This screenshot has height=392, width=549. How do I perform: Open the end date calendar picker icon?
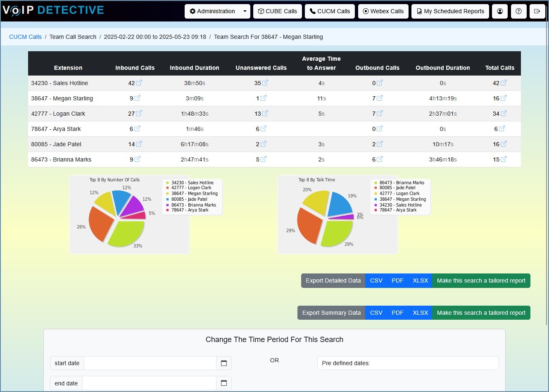(224, 383)
